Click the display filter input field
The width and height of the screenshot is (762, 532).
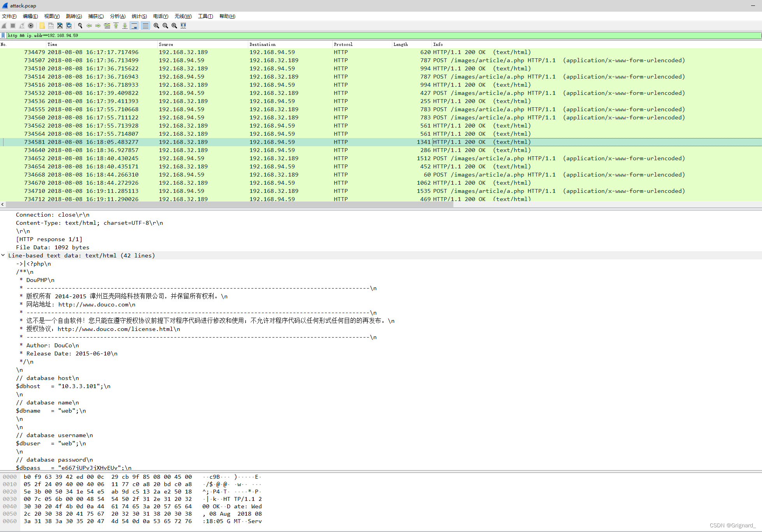point(384,35)
